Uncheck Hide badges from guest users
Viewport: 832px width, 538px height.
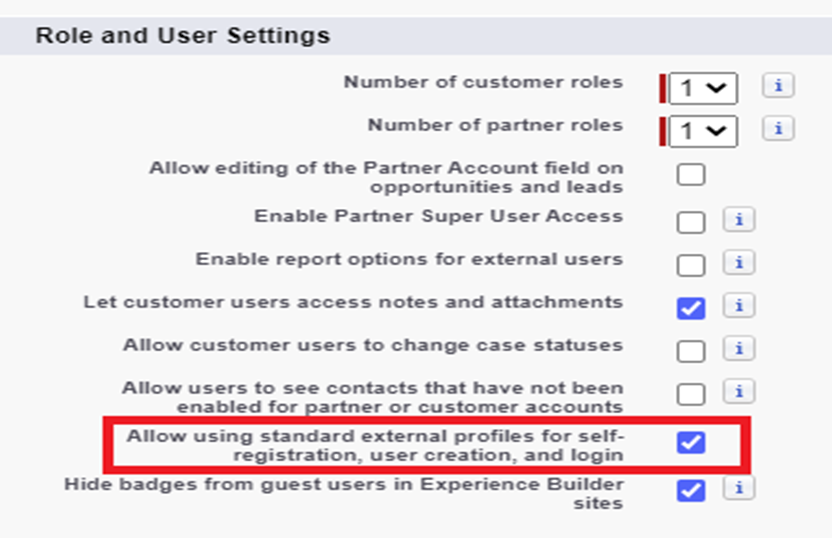(x=691, y=490)
